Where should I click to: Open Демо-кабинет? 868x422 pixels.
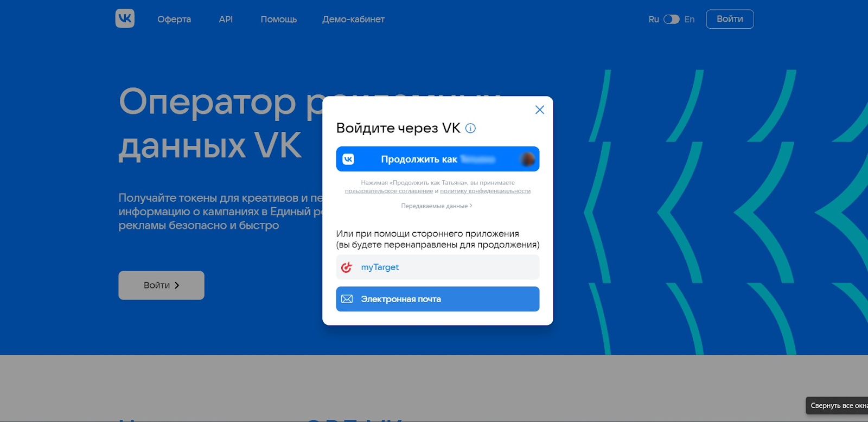[x=353, y=19]
